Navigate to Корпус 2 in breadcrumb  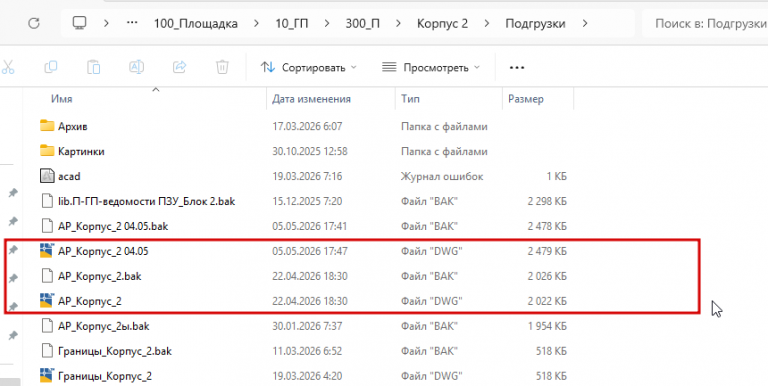pyautogui.click(x=442, y=23)
